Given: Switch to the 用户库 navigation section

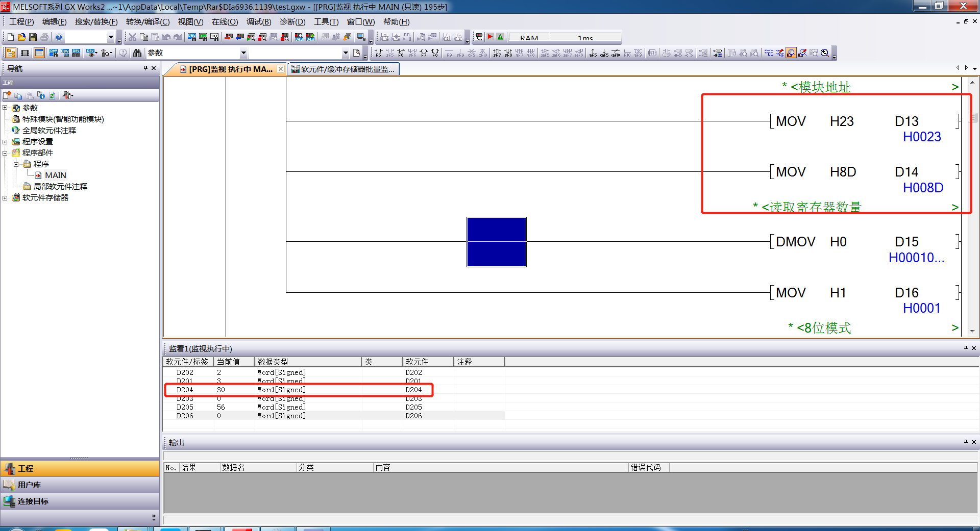Looking at the screenshot, I should [x=30, y=485].
